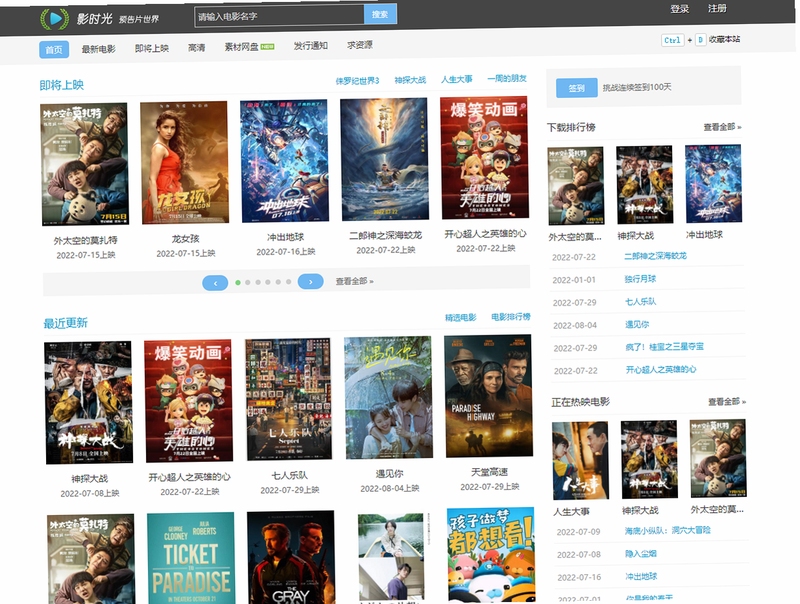The height and width of the screenshot is (604, 800).
Task: Open the 龙女孩 movie poster
Action: pyautogui.click(x=184, y=162)
